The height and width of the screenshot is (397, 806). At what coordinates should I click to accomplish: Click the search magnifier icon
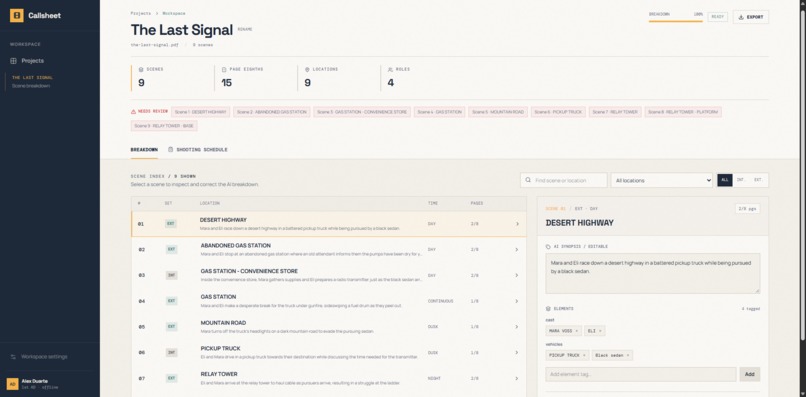point(528,181)
